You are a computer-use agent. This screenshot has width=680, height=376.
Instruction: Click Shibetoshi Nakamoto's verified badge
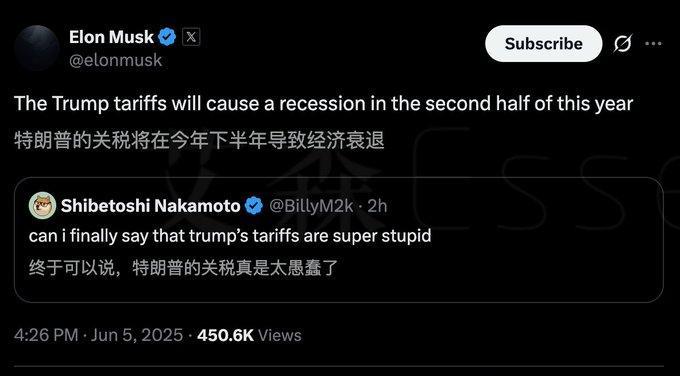coord(254,206)
